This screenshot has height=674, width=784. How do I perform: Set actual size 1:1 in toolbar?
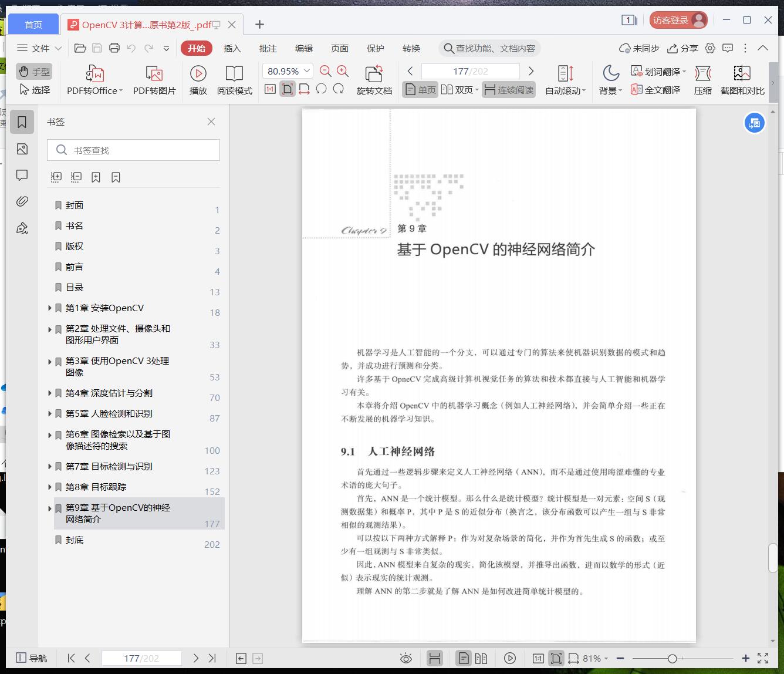(x=270, y=89)
